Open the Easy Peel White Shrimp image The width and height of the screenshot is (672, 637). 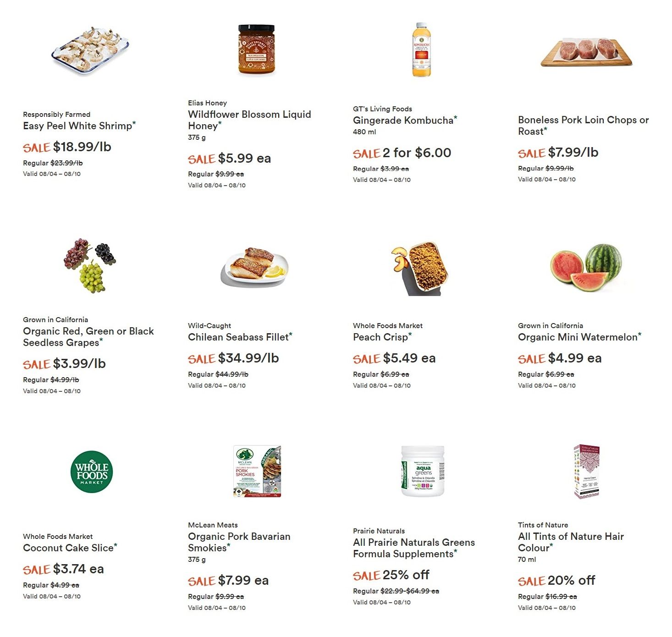coord(90,49)
